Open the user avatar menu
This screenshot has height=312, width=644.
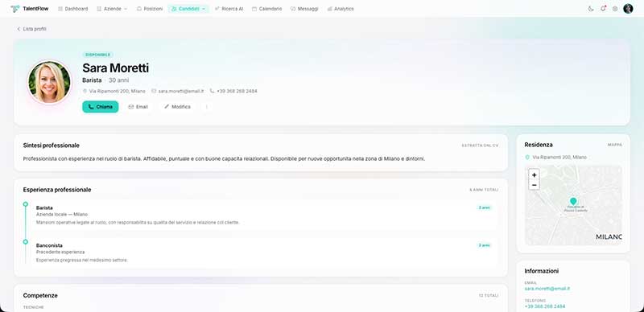click(x=628, y=9)
